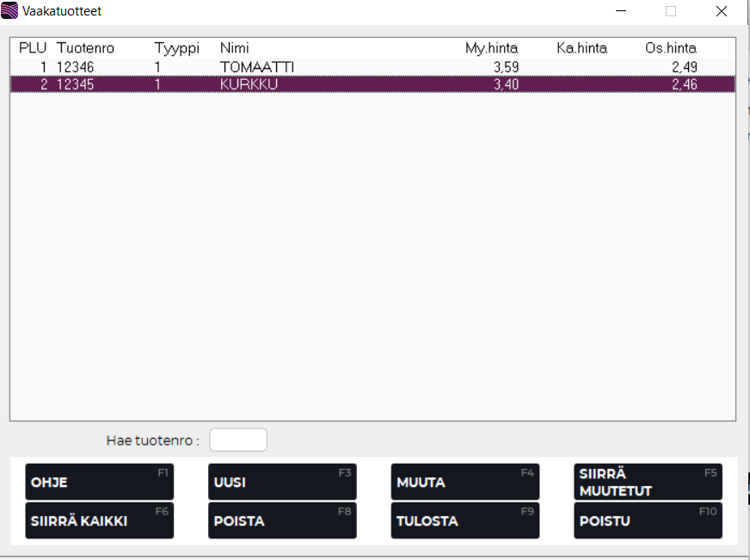The image size is (750, 560).
Task: Click the Nimi column header
Action: tap(234, 48)
